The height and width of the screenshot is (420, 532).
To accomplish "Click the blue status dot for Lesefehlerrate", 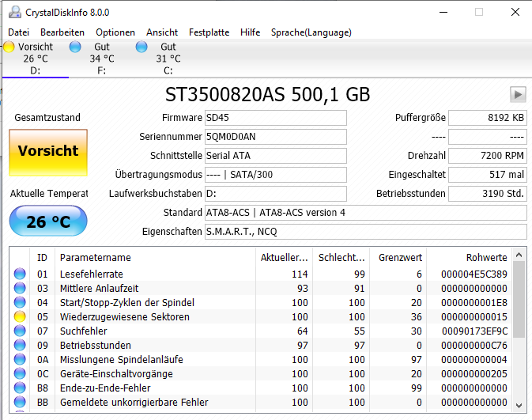I will (20, 274).
